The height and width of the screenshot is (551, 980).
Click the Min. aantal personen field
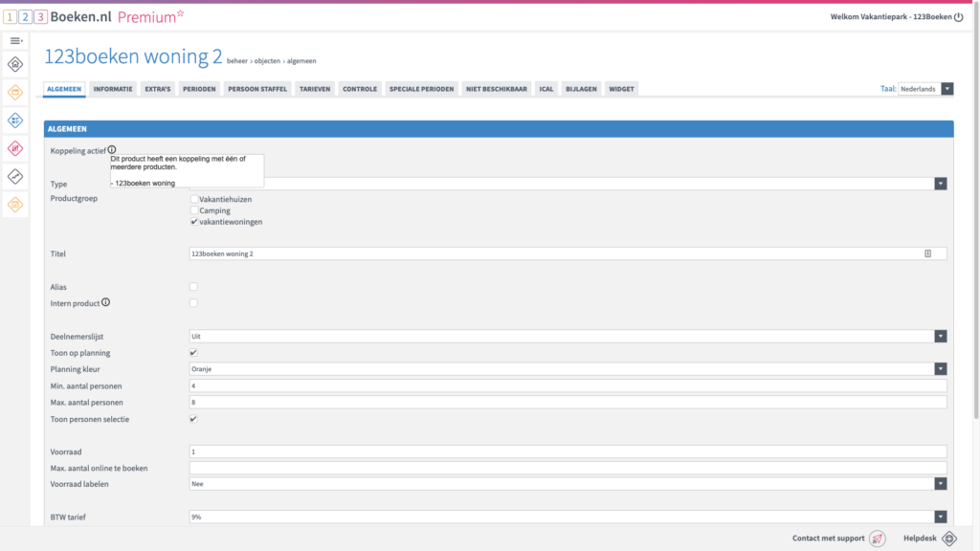click(568, 386)
